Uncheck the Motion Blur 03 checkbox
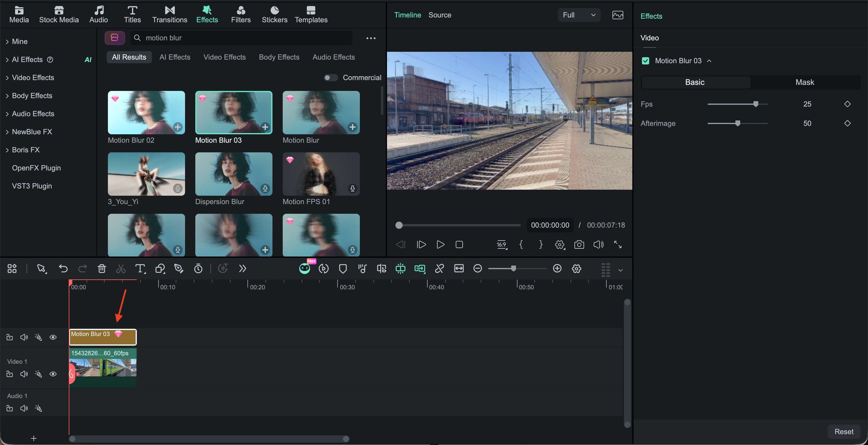This screenshot has height=445, width=868. pyautogui.click(x=646, y=61)
